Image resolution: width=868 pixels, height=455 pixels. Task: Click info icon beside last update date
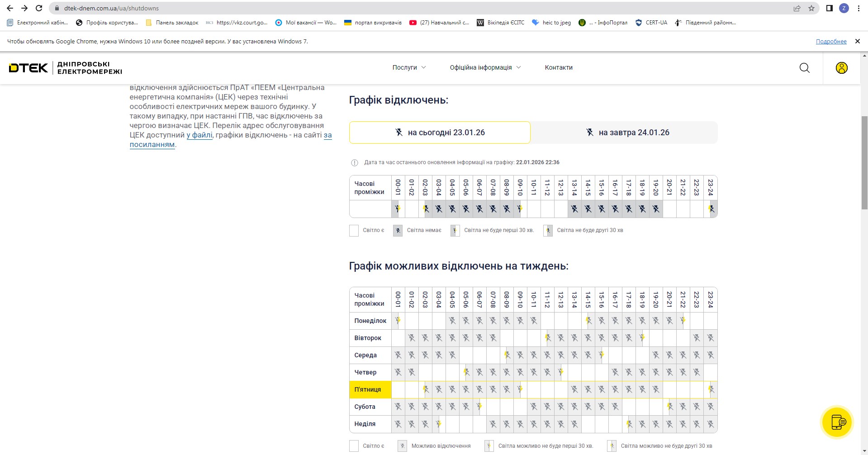click(355, 163)
